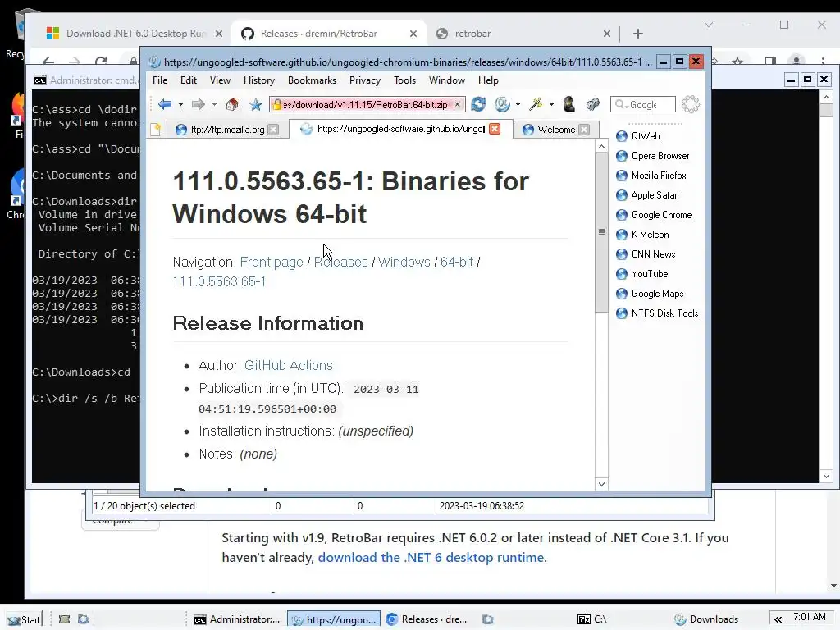
Task: Click the page scroll-down arrow in QtWeb
Action: [601, 484]
